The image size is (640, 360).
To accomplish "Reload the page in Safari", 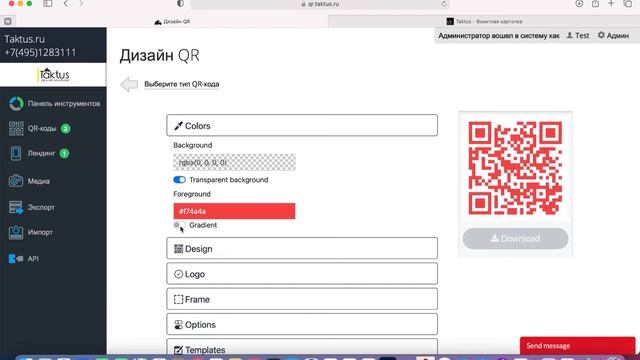I will [444, 4].
